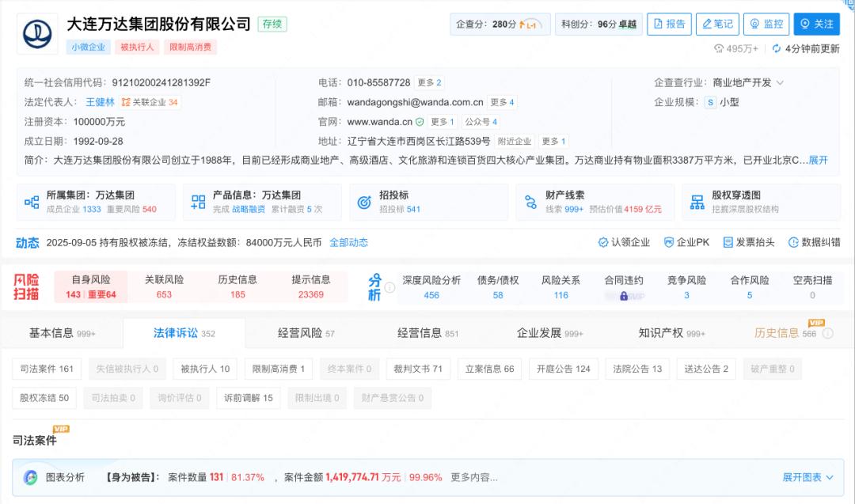Click the 产品信息 grid icon
The width and height of the screenshot is (855, 504).
pos(199,202)
